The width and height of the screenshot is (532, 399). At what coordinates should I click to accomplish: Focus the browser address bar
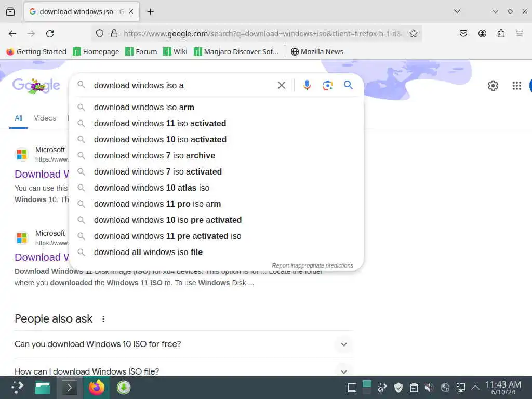click(263, 33)
